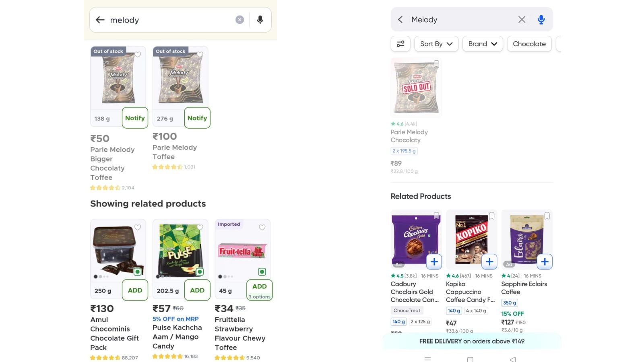Clear the right 'Melody' search with X

pyautogui.click(x=522, y=19)
